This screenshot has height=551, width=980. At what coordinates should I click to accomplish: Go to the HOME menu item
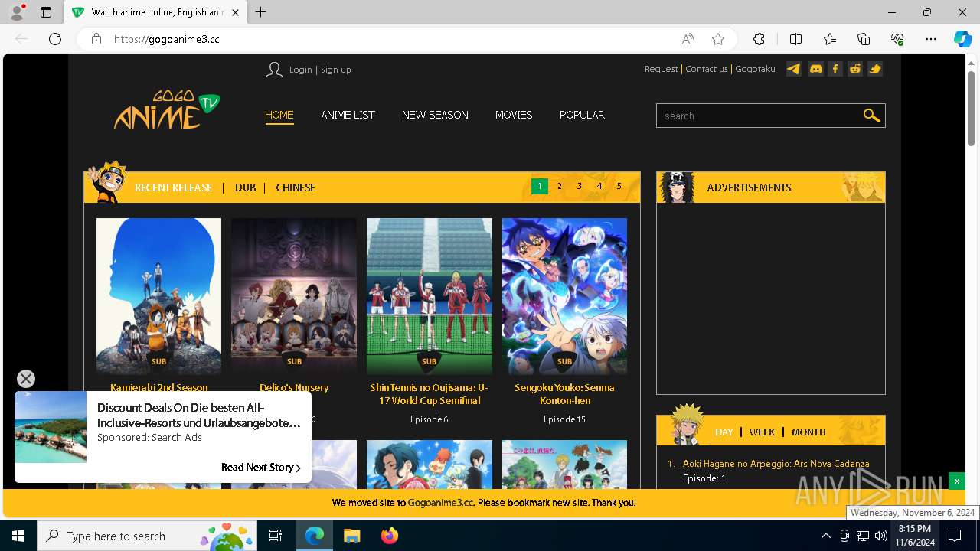pyautogui.click(x=279, y=115)
